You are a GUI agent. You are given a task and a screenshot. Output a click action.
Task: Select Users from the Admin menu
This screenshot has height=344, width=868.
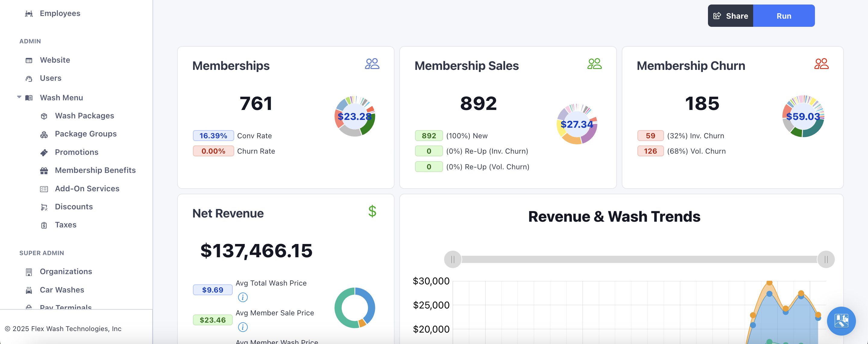(51, 78)
